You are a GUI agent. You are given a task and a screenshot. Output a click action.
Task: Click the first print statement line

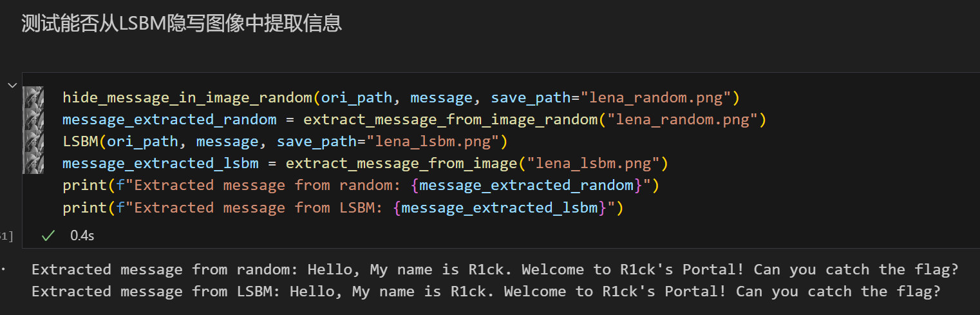coord(361,186)
